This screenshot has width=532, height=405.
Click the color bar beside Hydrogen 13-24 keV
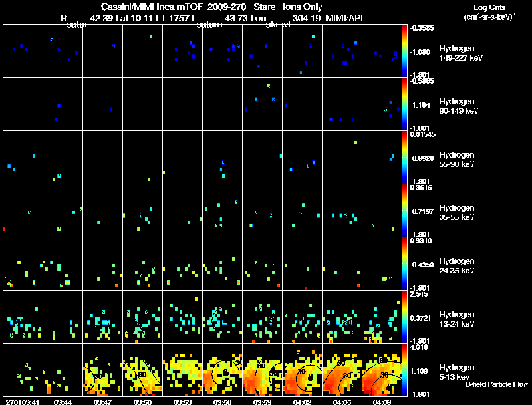[x=404, y=317]
